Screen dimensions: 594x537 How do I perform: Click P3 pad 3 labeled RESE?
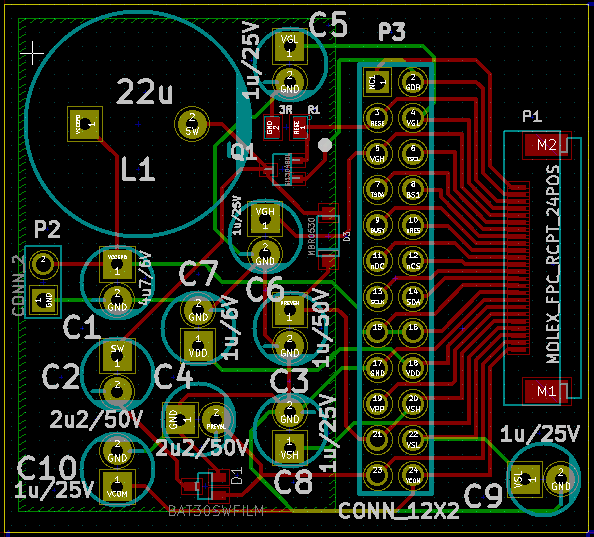(x=377, y=118)
